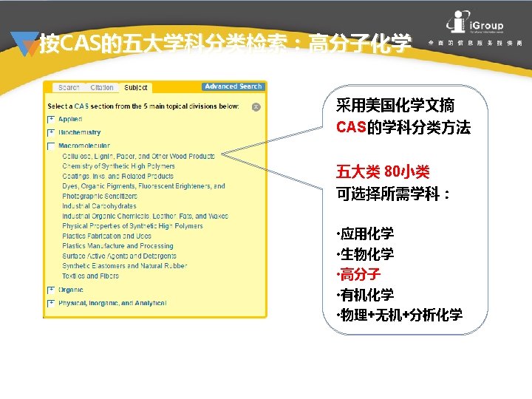
Task: Open the Organic division link
Action: (71, 290)
